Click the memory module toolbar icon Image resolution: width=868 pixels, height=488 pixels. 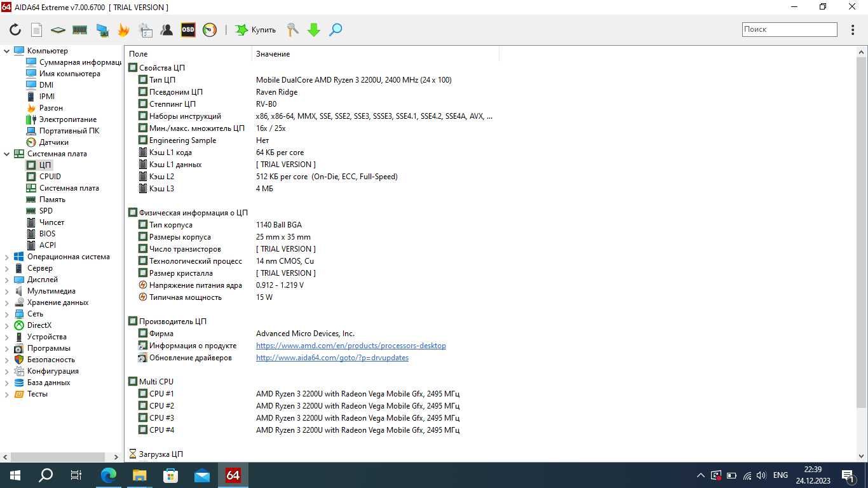79,30
